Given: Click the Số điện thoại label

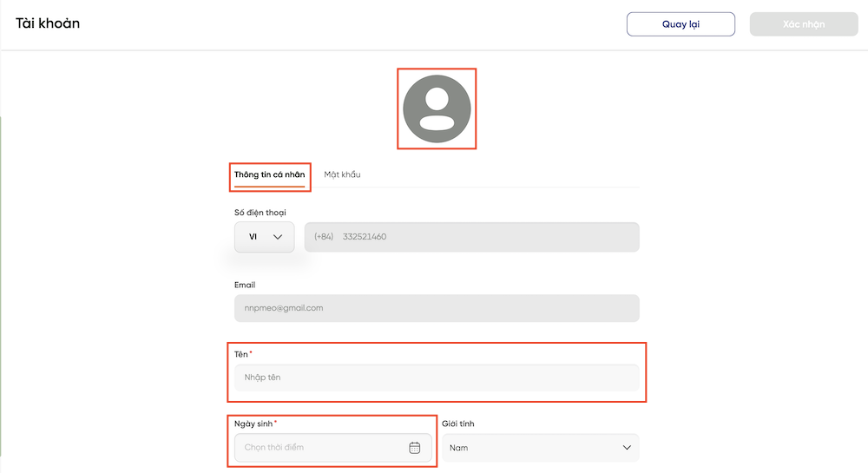Looking at the screenshot, I should [x=260, y=213].
